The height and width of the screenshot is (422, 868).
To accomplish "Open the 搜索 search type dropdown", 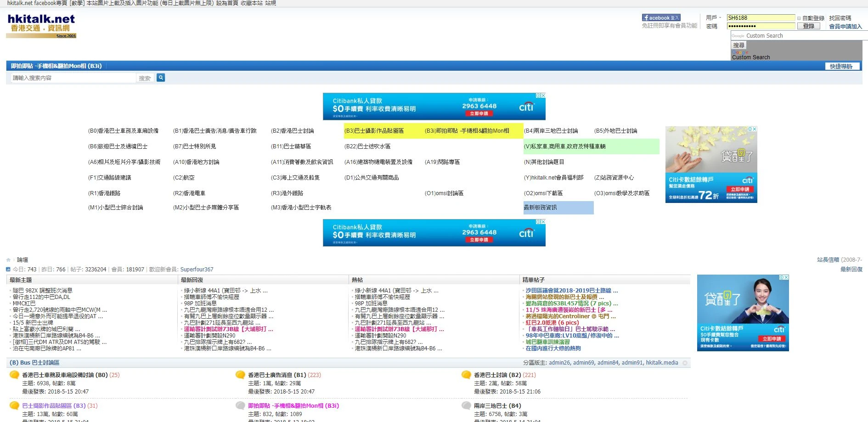I will pyautogui.click(x=145, y=78).
